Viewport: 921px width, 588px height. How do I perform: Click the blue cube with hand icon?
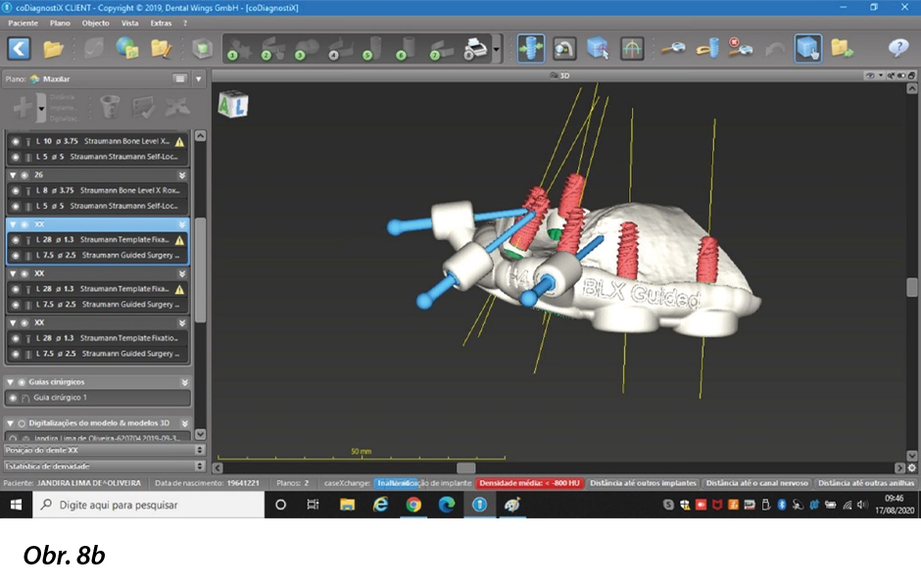808,49
